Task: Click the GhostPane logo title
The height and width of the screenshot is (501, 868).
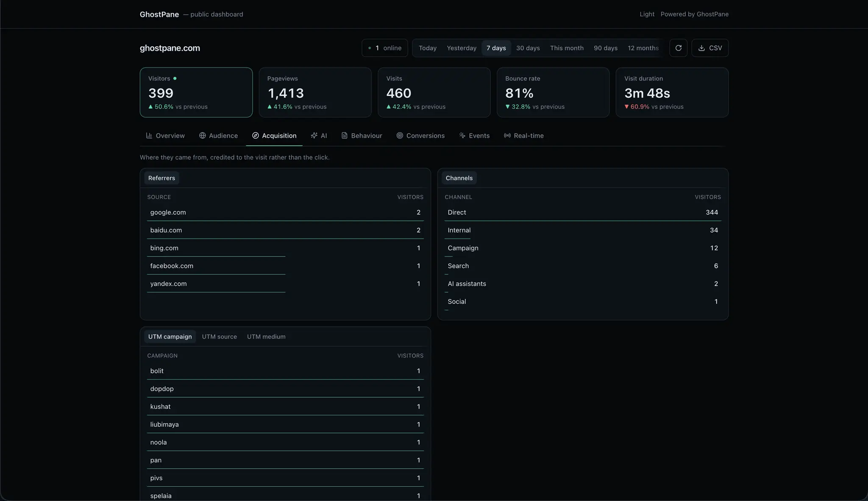Action: pyautogui.click(x=159, y=14)
